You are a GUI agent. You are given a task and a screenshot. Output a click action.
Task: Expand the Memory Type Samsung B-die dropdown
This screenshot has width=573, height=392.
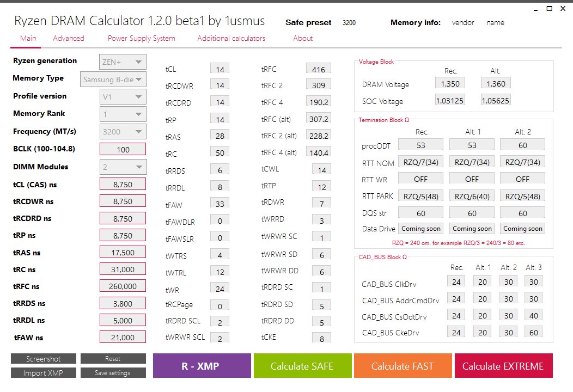pyautogui.click(x=113, y=79)
